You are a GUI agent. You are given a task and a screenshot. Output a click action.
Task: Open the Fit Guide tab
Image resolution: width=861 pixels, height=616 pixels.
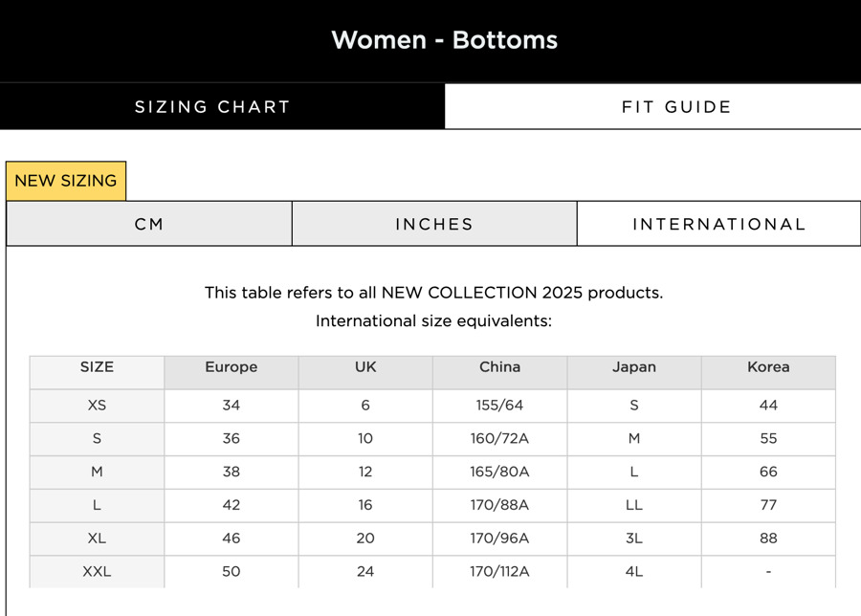coord(676,107)
